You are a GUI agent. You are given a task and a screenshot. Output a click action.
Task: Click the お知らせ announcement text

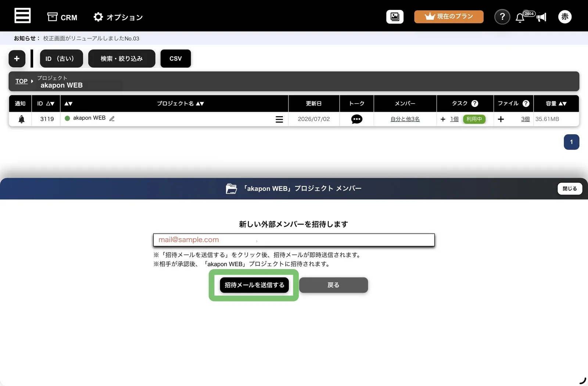pos(91,38)
